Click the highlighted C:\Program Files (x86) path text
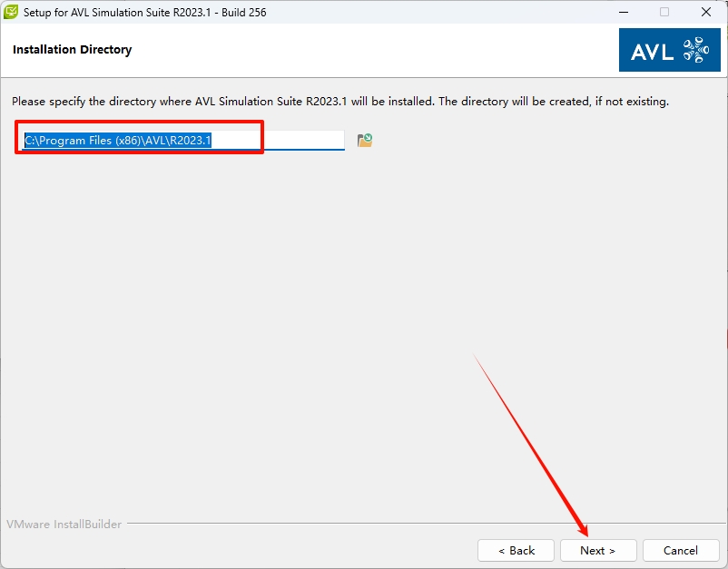 [x=117, y=141]
